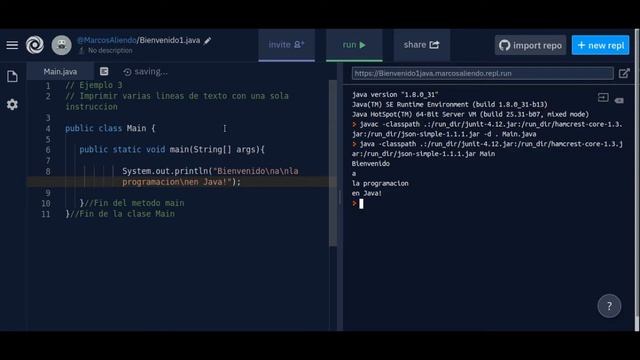Open the hamburger menu

(12, 45)
